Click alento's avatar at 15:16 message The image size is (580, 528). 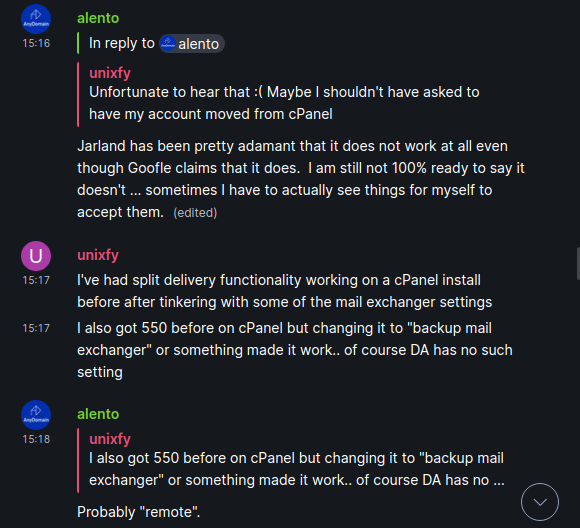(36, 19)
